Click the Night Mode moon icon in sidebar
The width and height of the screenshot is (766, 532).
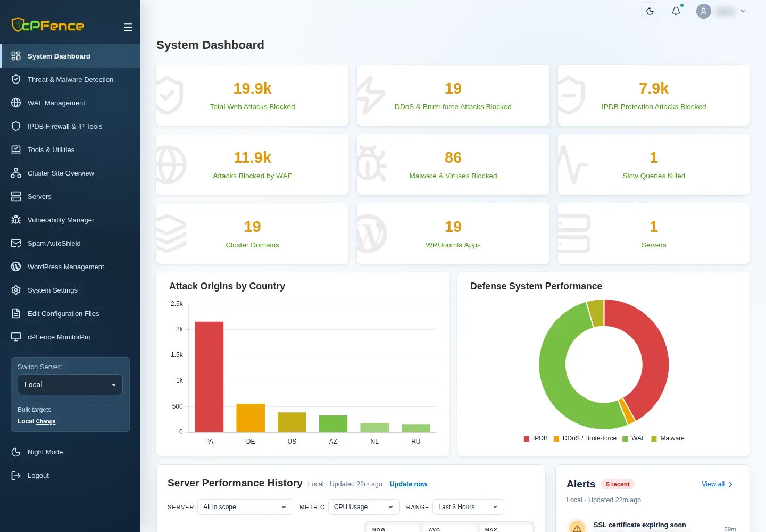pyautogui.click(x=16, y=452)
